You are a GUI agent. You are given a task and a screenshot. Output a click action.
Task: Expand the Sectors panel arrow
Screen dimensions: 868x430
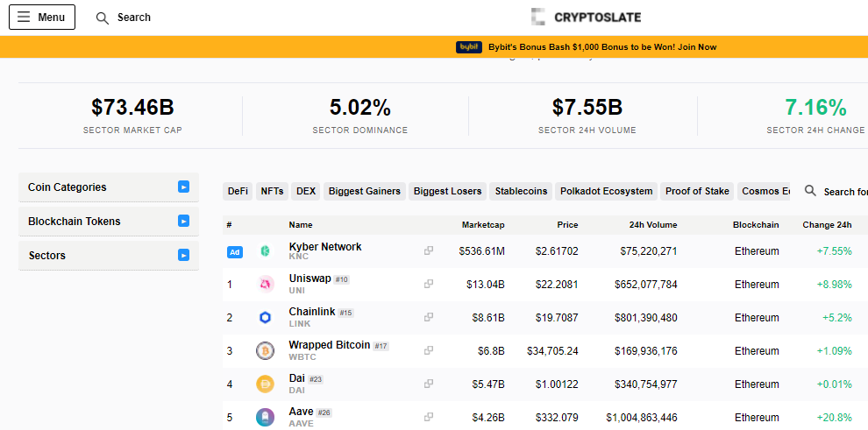(x=184, y=256)
